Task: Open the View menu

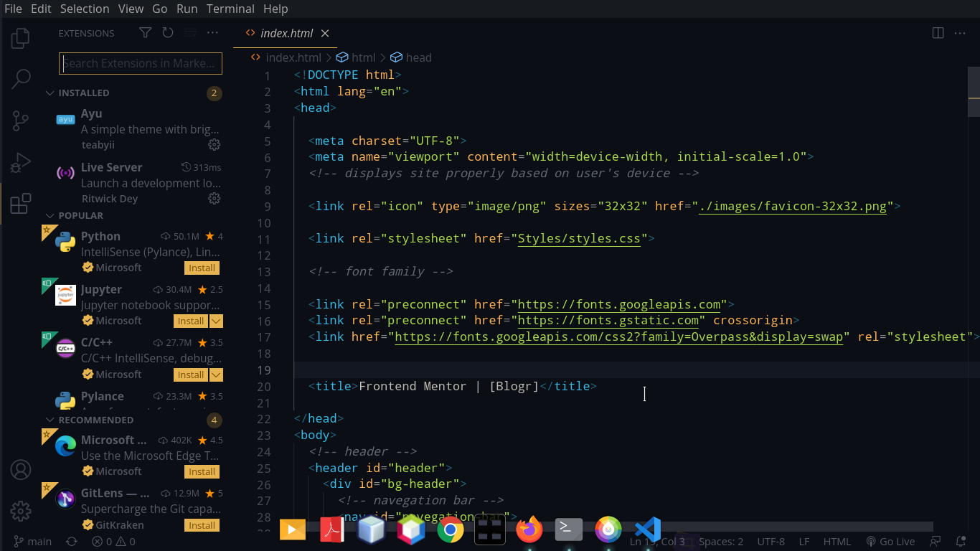Action: pos(131,9)
